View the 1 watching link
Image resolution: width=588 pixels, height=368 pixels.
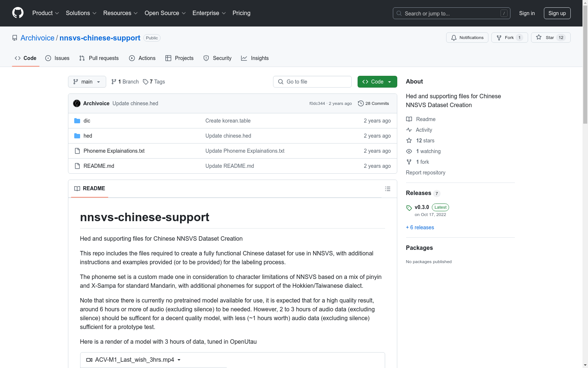(x=423, y=151)
